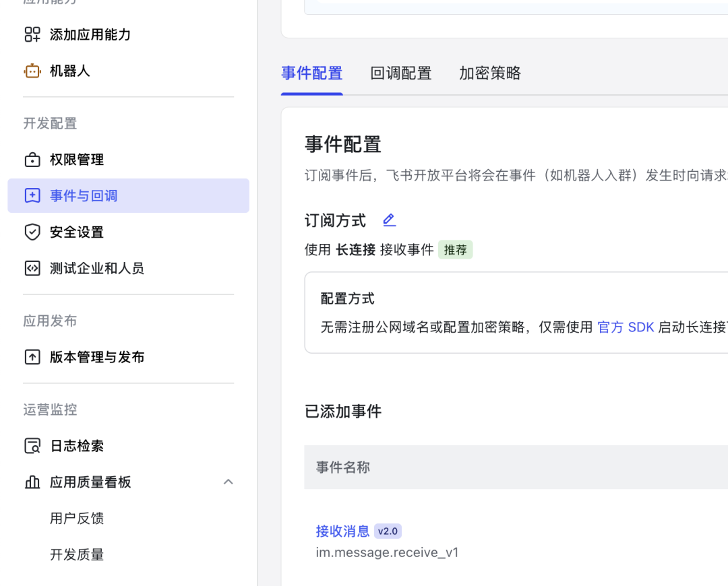The image size is (728, 586).
Task: Click the 版本管理与发布 upload icon
Action: (32, 357)
